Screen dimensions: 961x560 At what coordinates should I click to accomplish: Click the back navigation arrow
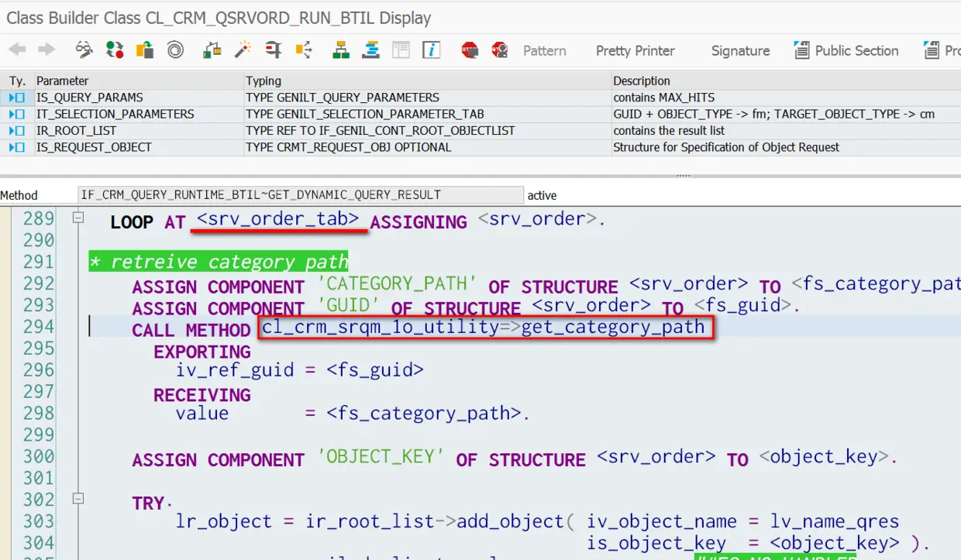[x=17, y=50]
